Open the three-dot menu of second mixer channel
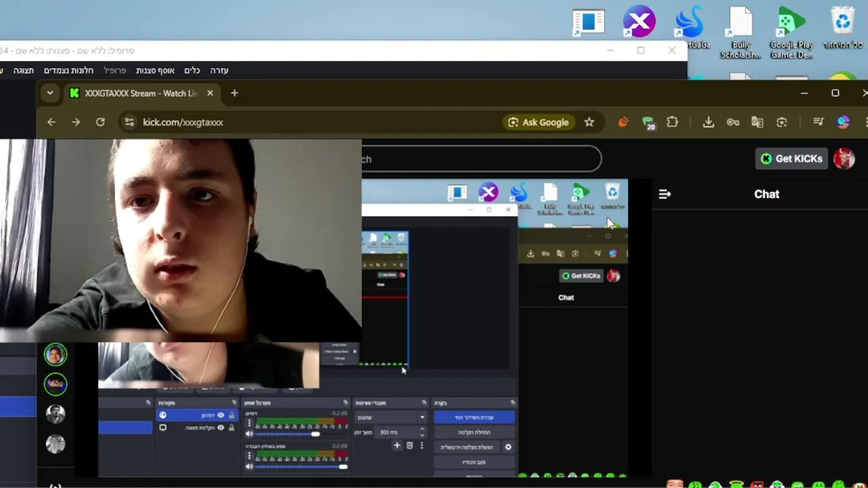Image resolution: width=868 pixels, height=488 pixels. 249,455
